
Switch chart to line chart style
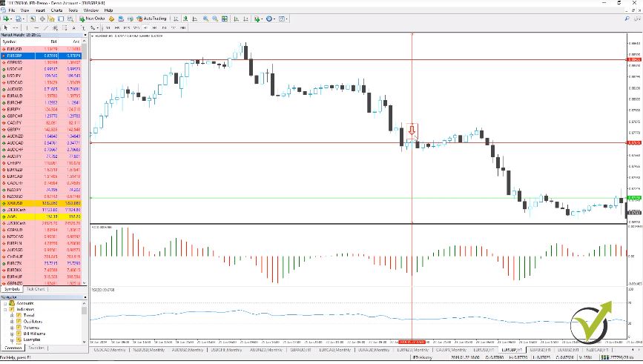[195, 19]
